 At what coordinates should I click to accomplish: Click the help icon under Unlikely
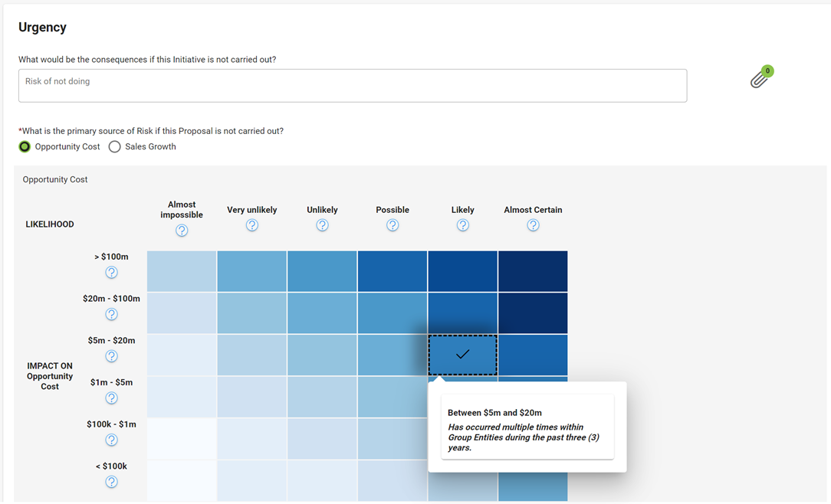[x=322, y=225]
